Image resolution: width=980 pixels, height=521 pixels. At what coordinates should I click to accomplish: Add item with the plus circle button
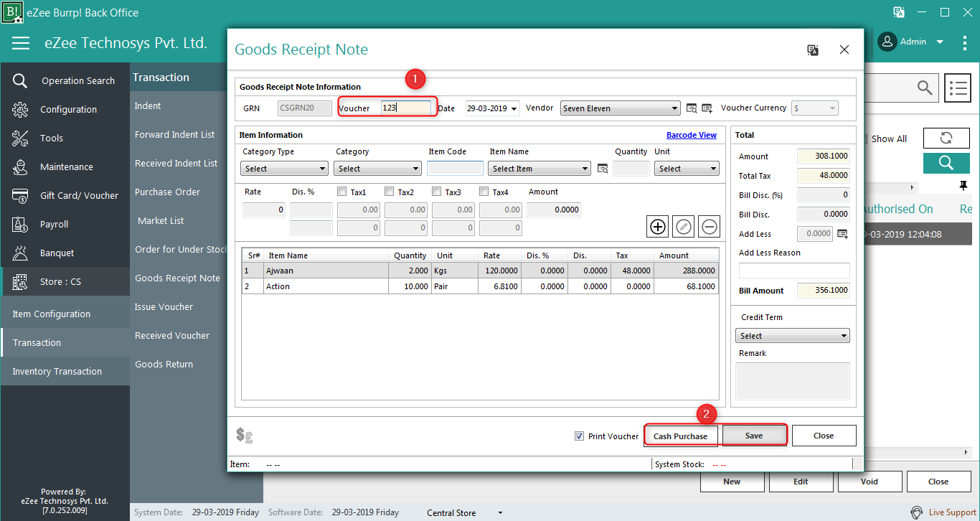point(658,227)
